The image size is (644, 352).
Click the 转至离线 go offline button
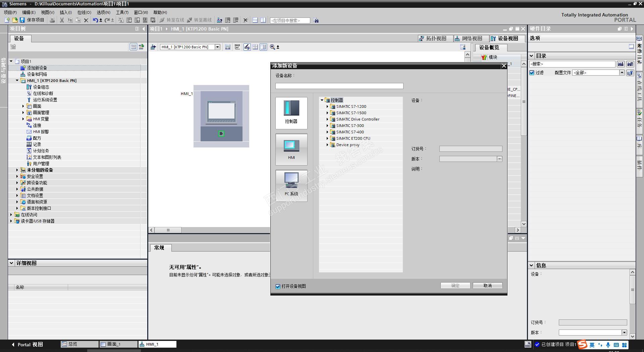pyautogui.click(x=199, y=20)
